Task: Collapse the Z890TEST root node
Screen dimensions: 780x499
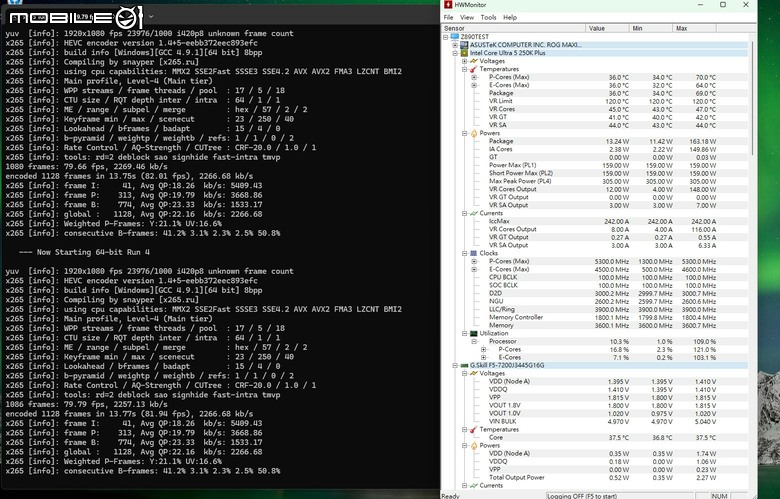Action: point(446,37)
